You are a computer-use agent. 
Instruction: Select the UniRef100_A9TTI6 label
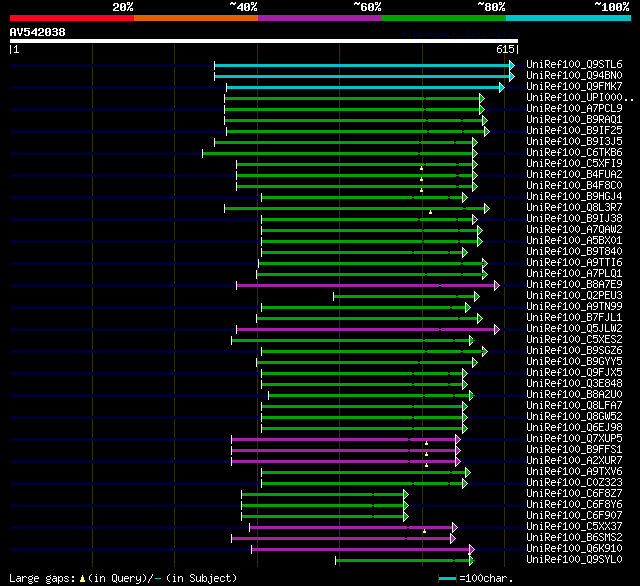click(x=574, y=262)
